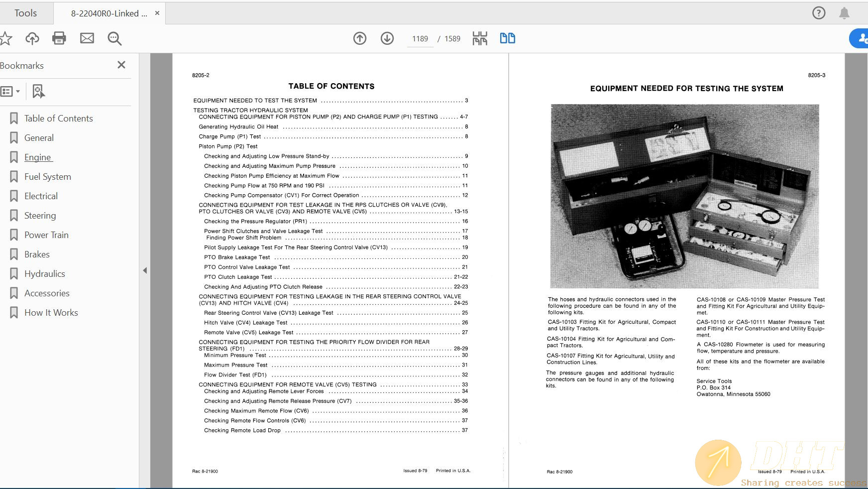Open the help question mark icon

click(819, 13)
